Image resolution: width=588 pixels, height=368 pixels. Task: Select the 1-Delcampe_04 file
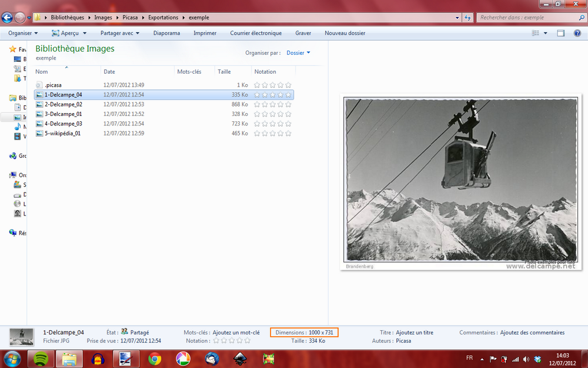tap(164, 95)
